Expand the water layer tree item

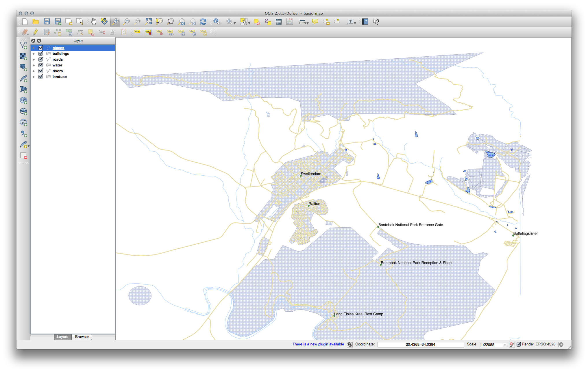[35, 65]
